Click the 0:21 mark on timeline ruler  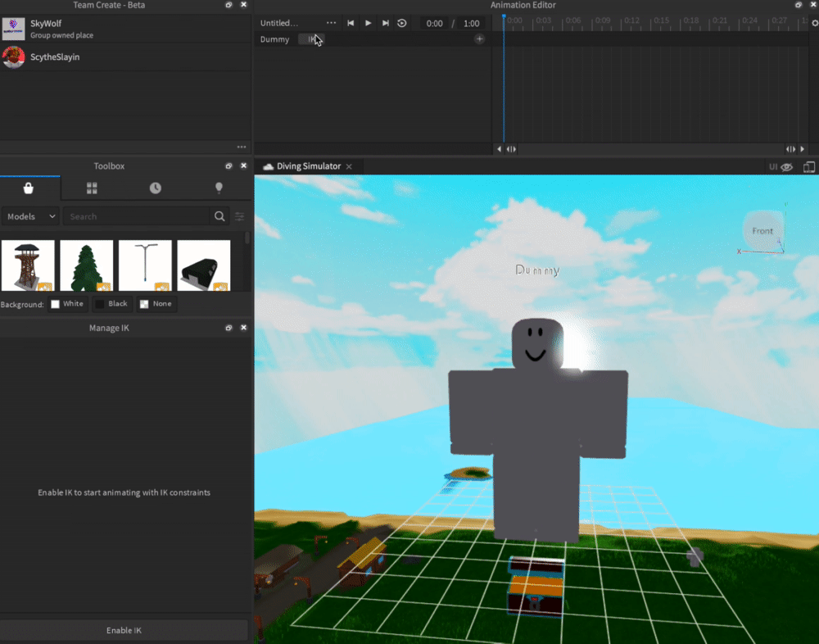[x=720, y=21]
